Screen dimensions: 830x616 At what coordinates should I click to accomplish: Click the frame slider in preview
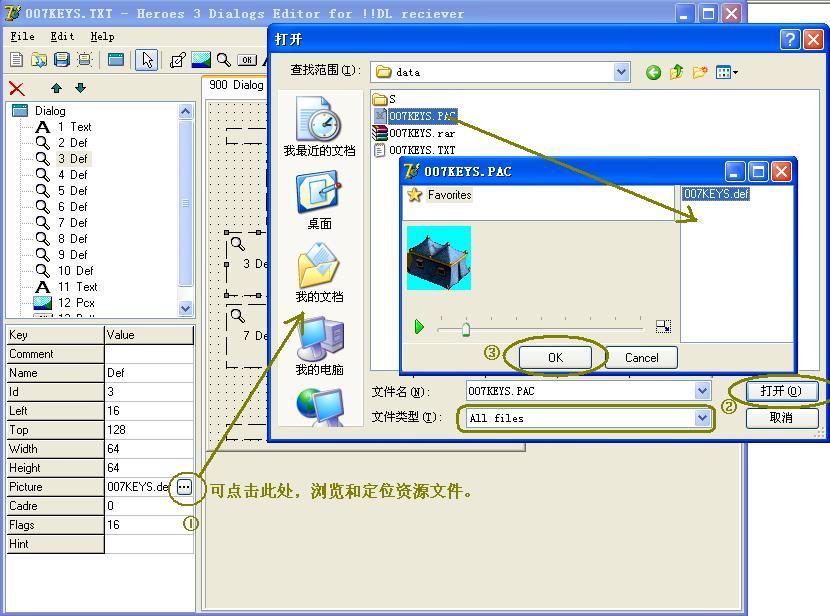click(x=466, y=328)
